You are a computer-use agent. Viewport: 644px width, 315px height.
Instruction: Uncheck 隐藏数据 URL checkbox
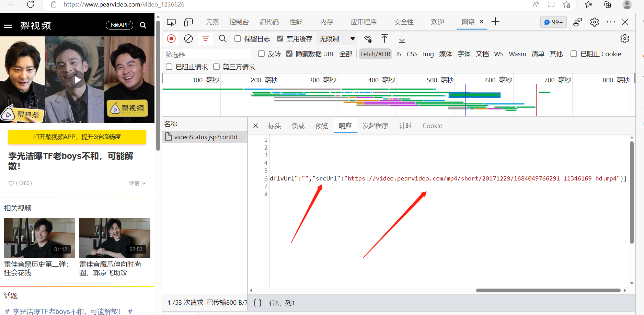click(289, 54)
